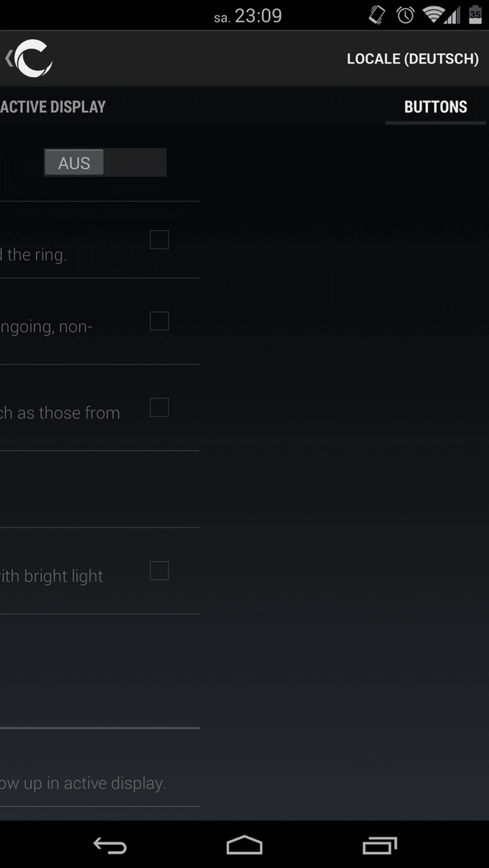
Task: Tap the app logo to navigate up
Action: point(29,58)
